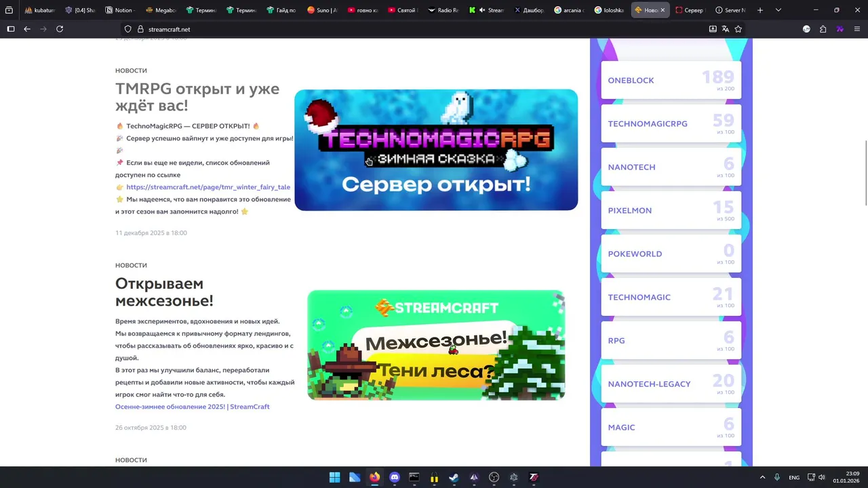868x488 pixels.
Task: Click the НОВОСТИ label above TMRPG headline
Action: coord(131,70)
